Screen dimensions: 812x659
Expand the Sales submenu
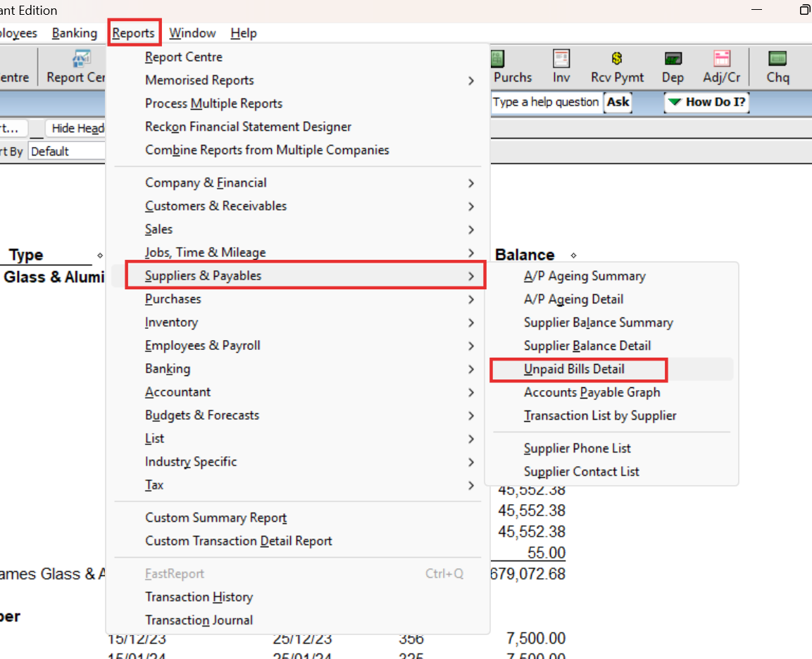[298, 230]
